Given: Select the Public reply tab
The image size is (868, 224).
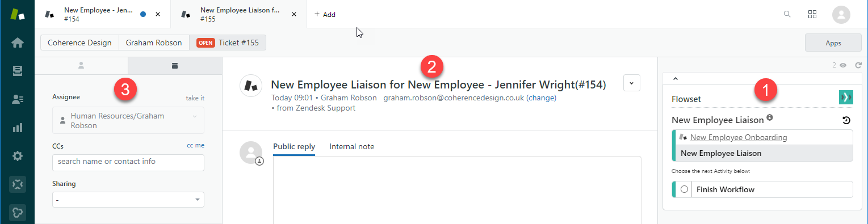Looking at the screenshot, I should point(294,146).
